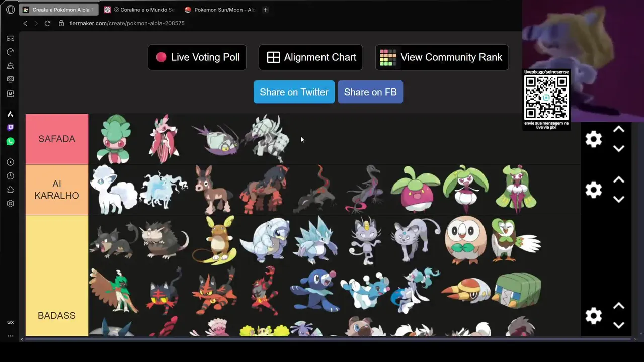Open WhatsApp panel in sidebar
The width and height of the screenshot is (644, 362).
[x=10, y=142]
